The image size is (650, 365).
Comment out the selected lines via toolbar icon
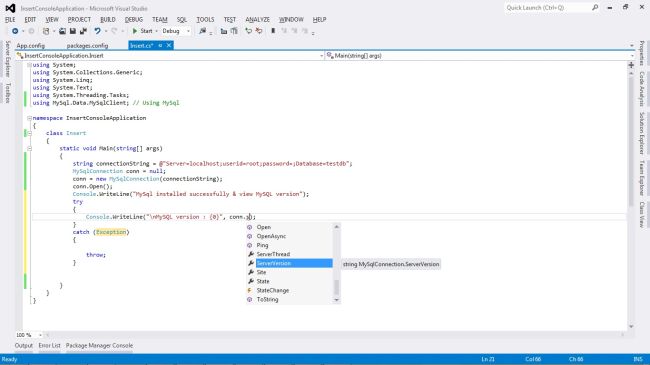248,31
